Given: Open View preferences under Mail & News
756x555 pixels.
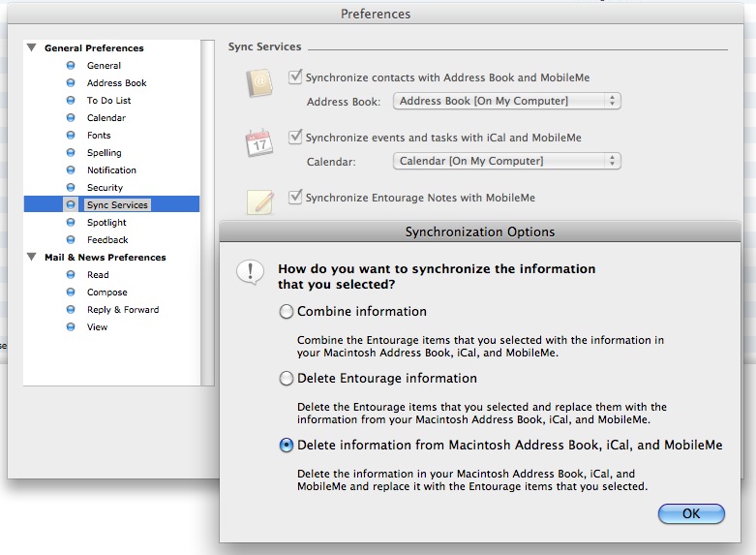Looking at the screenshot, I should [97, 326].
